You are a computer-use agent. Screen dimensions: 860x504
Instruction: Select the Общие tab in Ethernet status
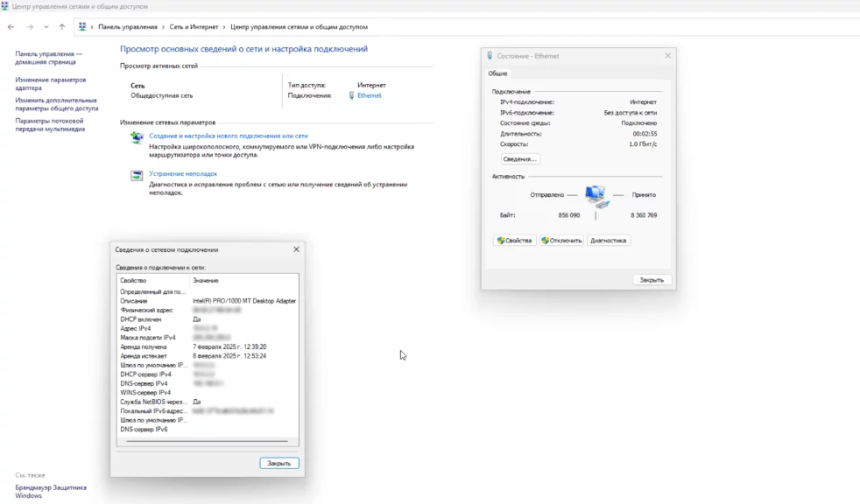(x=497, y=73)
